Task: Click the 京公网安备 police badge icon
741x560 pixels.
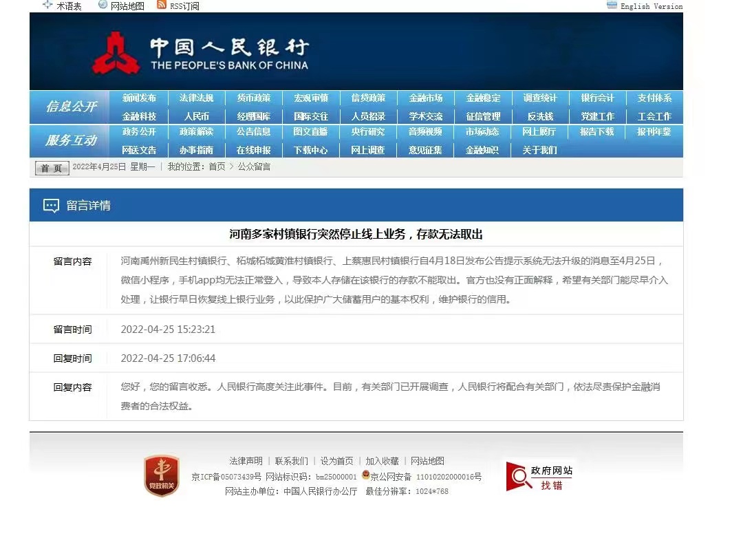Action: point(365,475)
